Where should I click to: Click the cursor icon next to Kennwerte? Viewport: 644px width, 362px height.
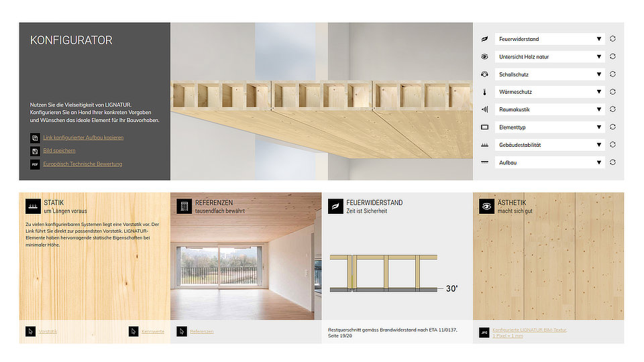coord(134,331)
